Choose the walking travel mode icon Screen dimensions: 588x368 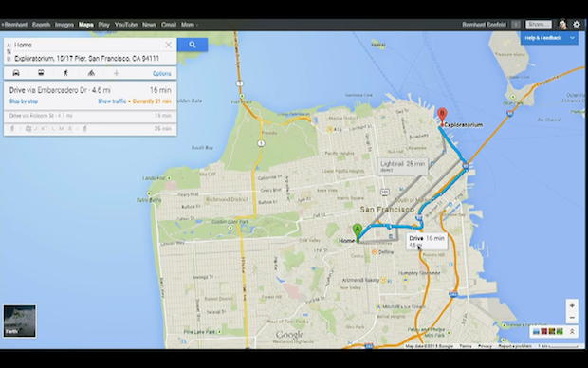tap(66, 73)
